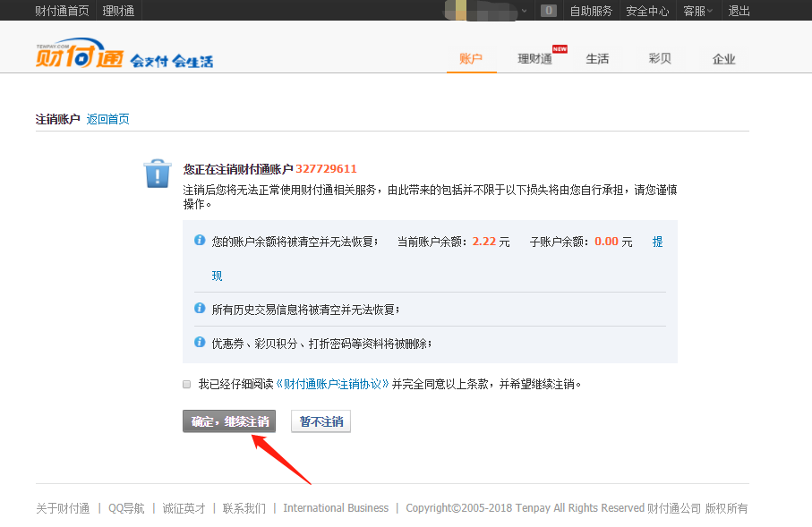The height and width of the screenshot is (527, 812).
Task: Open the 关于财付通 footer link
Action: coord(63,508)
